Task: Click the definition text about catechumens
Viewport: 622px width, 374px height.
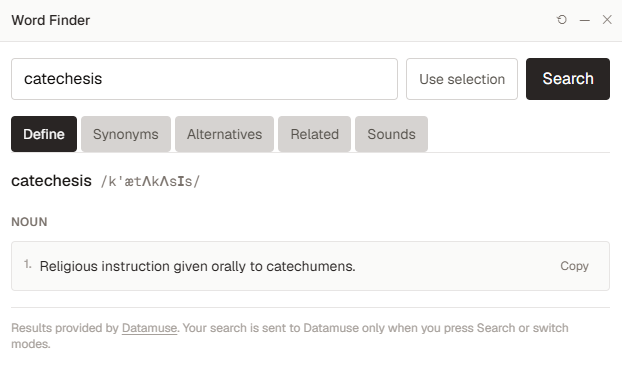Action: (198, 266)
